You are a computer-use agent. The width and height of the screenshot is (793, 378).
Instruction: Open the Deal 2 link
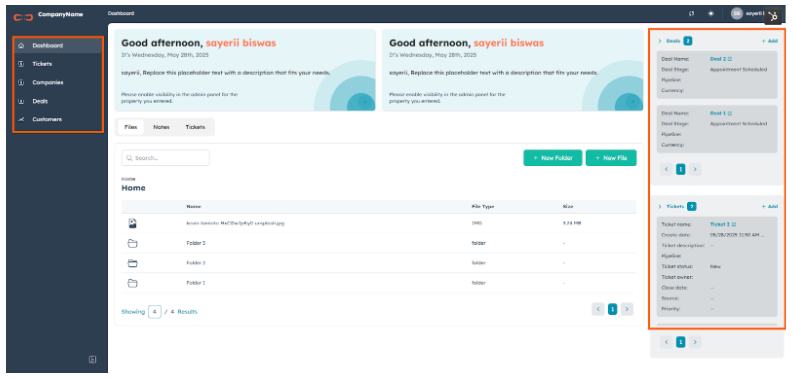click(x=718, y=59)
